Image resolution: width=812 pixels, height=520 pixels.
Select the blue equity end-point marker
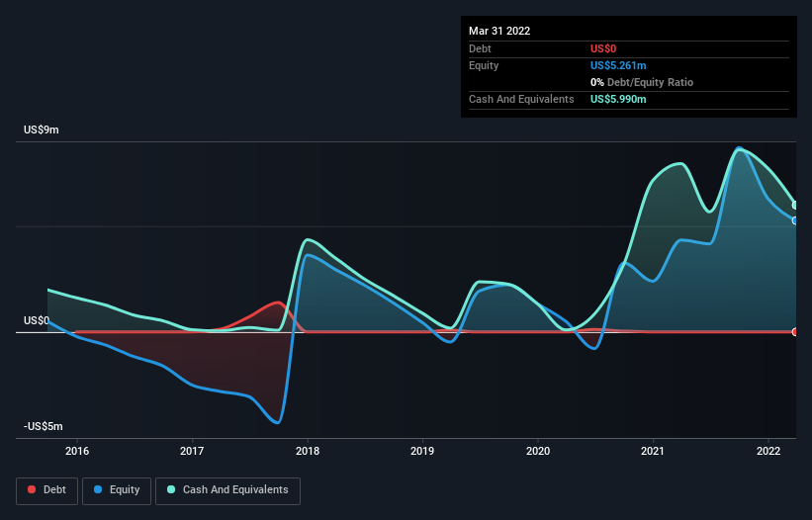[x=795, y=220]
